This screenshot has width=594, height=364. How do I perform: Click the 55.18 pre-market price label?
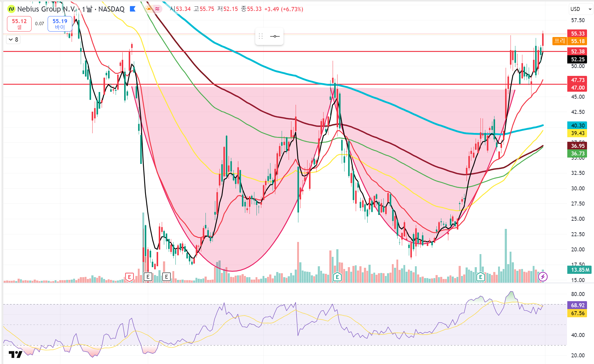point(577,41)
